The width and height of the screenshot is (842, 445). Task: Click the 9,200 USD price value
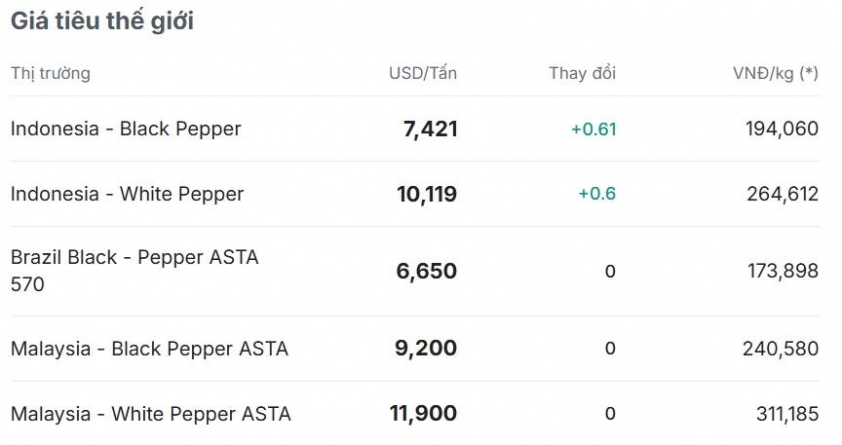click(x=426, y=348)
